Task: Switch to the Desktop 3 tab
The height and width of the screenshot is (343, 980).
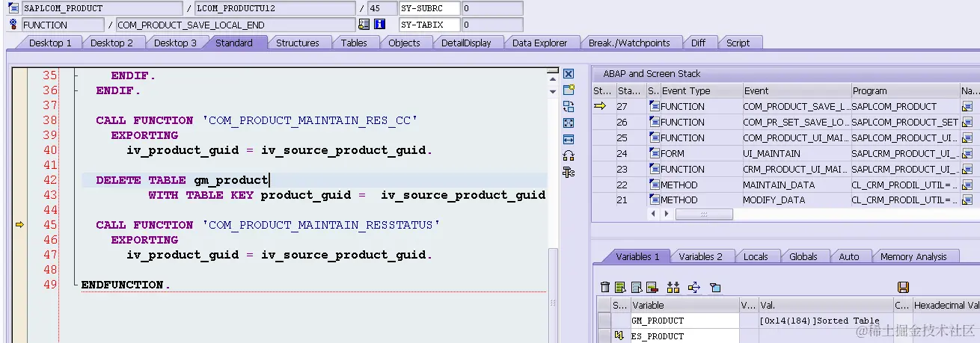Action: click(x=175, y=43)
